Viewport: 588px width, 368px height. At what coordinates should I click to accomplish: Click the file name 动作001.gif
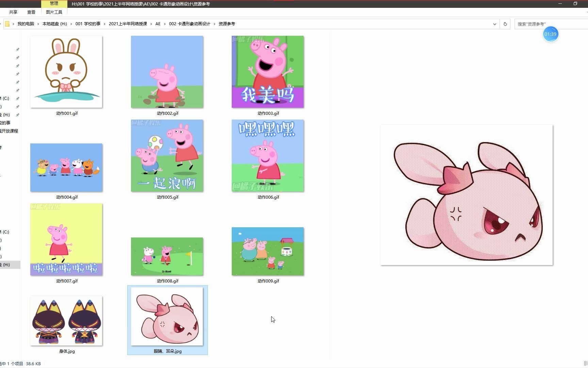tap(67, 113)
